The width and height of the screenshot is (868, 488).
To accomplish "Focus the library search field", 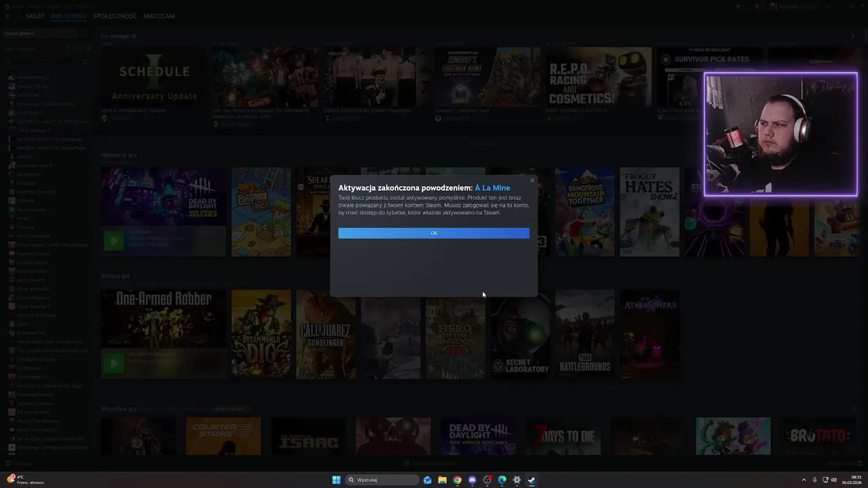I will point(42,62).
